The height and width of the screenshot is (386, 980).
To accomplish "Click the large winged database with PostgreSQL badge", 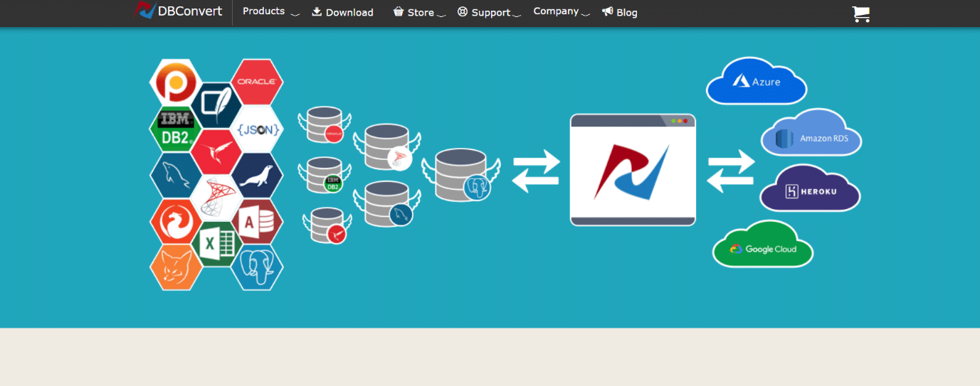I will [460, 175].
